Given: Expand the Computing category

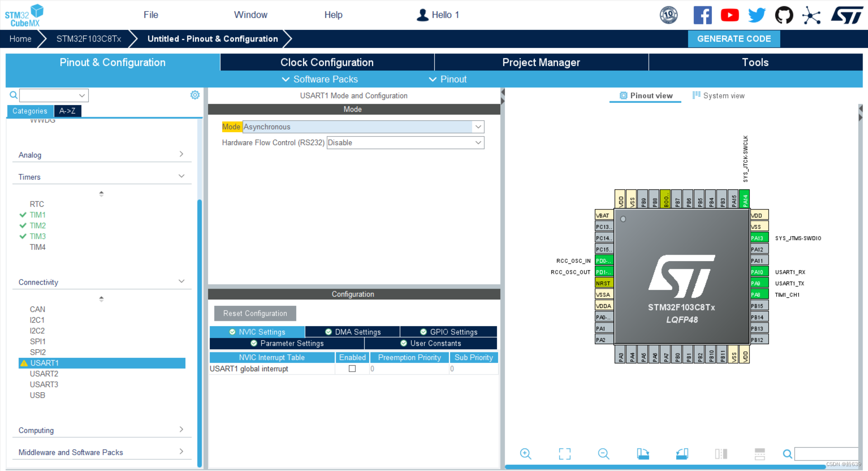Looking at the screenshot, I should point(101,430).
